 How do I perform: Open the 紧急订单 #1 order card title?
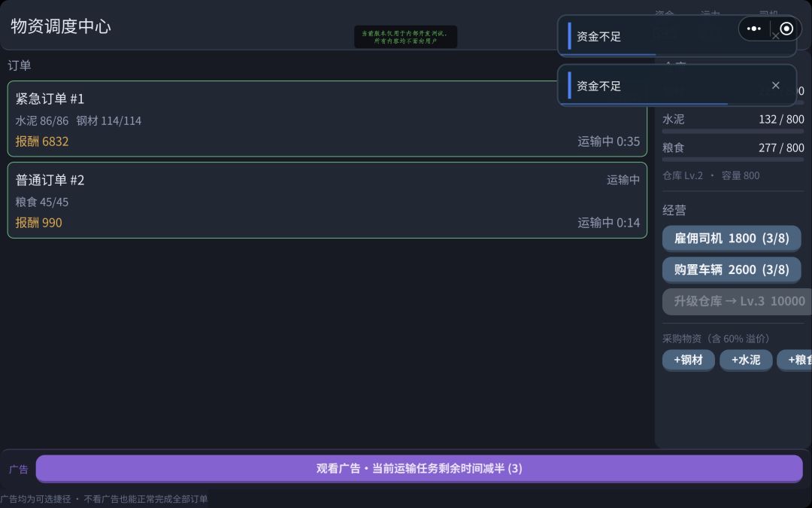click(50, 99)
